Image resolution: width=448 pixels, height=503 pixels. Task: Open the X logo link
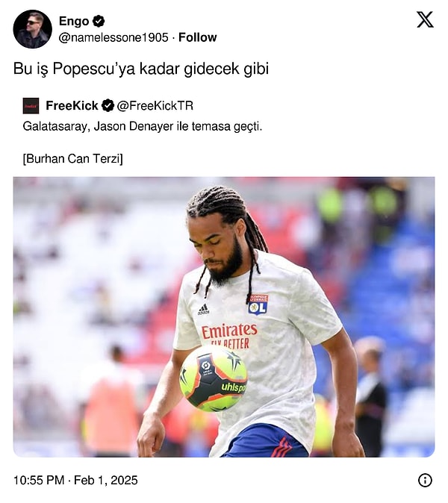pos(425,19)
